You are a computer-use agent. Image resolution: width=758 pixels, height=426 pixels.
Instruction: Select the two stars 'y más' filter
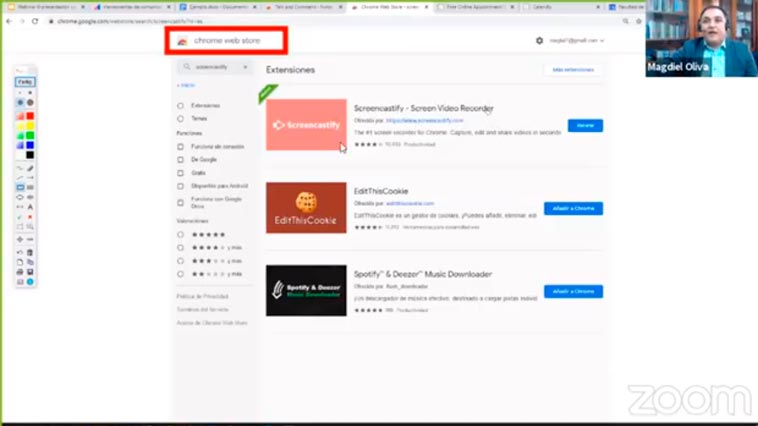tap(180, 274)
